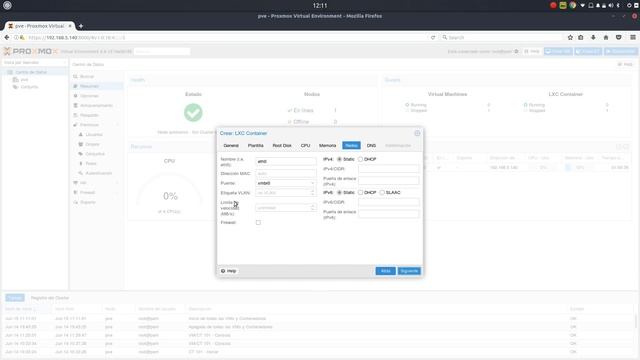
Task: Open Help in the dialog footer
Action: point(229,271)
